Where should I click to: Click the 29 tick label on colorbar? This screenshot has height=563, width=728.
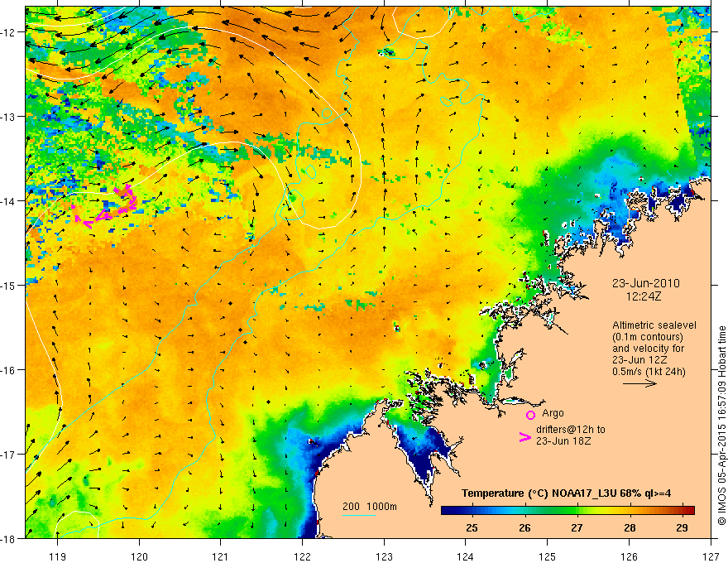682,527
